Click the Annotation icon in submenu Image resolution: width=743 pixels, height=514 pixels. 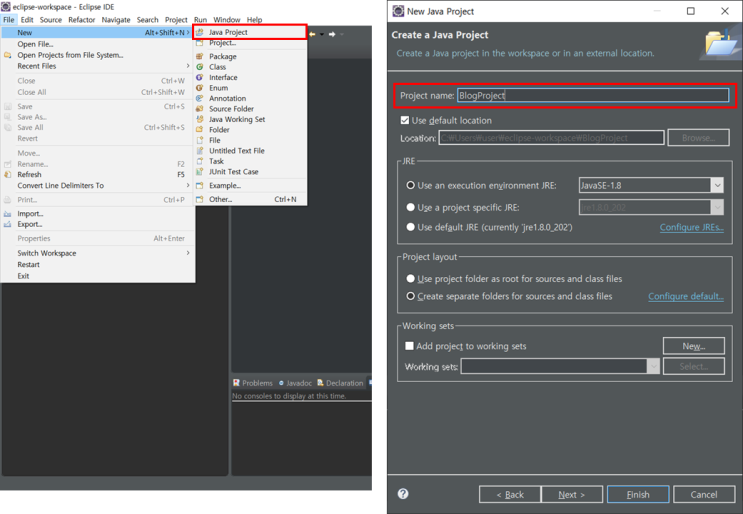click(x=200, y=98)
